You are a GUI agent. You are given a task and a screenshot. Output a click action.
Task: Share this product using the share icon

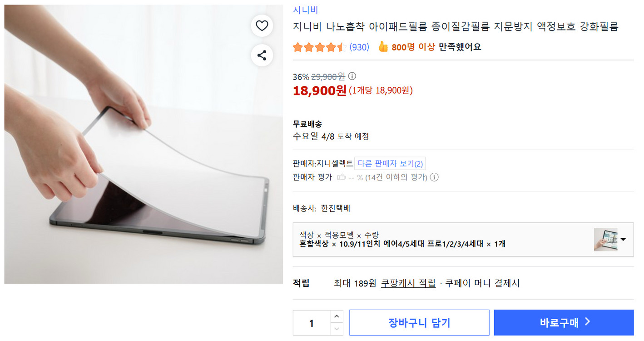click(x=262, y=55)
